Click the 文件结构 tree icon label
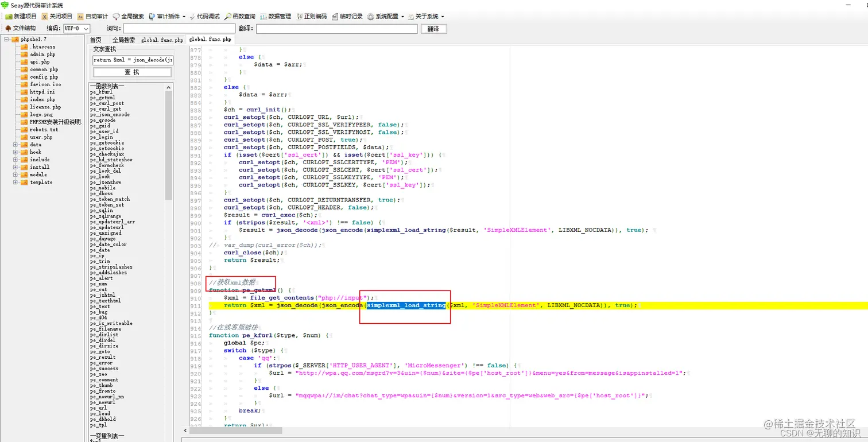 click(21, 28)
